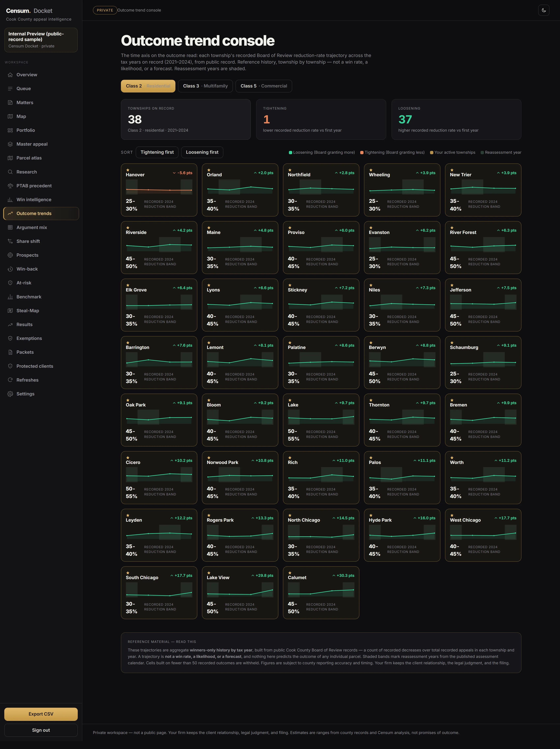Screen dimensions: 560x749
Task: Click the Protected clients shield icon
Action: click(10, 366)
